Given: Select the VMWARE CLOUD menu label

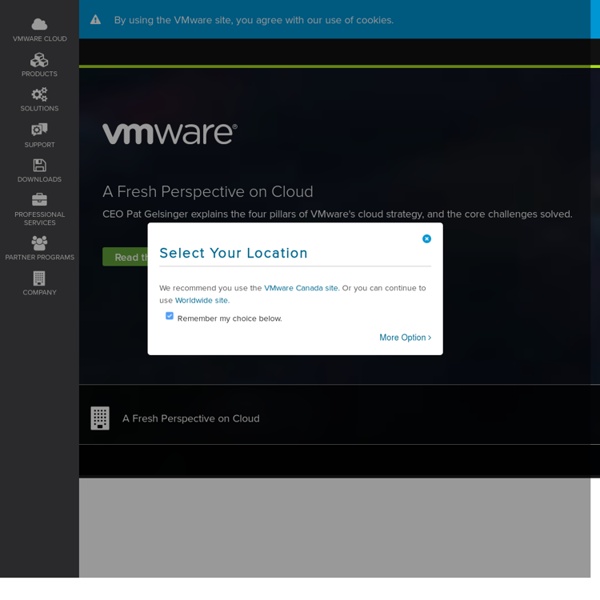Looking at the screenshot, I should tap(40, 39).
